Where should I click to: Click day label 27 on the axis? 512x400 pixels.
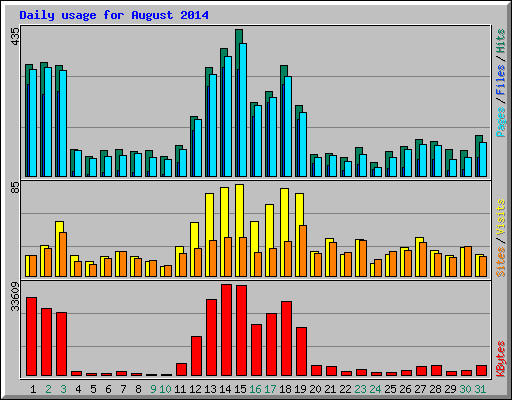tap(420, 389)
